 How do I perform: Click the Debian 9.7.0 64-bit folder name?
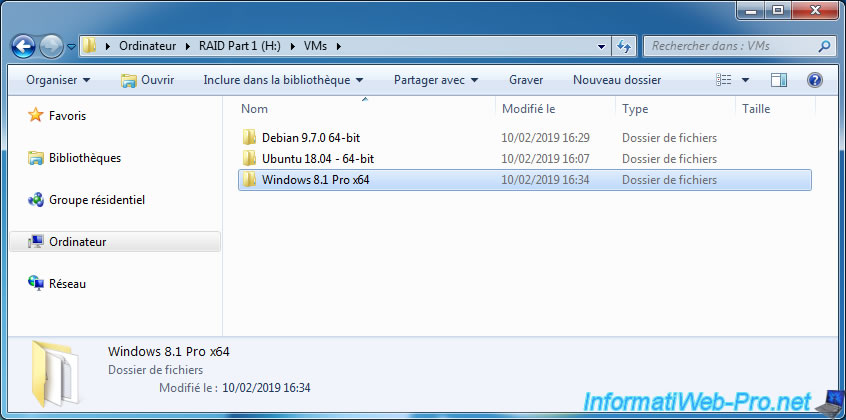pyautogui.click(x=311, y=138)
